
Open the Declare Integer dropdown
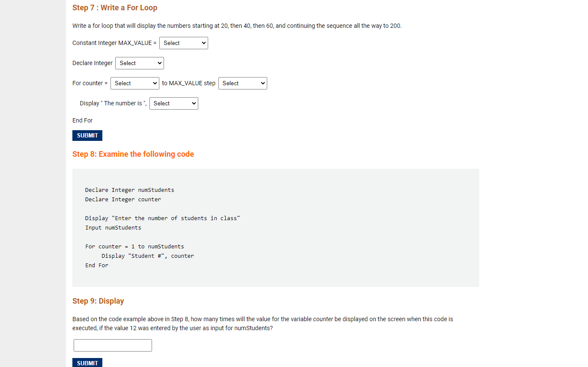point(139,63)
